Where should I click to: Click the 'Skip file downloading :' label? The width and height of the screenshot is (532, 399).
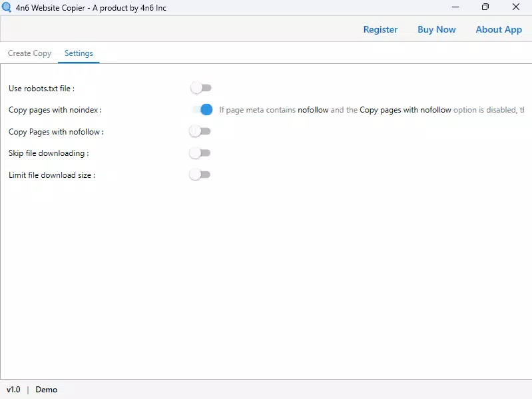point(49,153)
